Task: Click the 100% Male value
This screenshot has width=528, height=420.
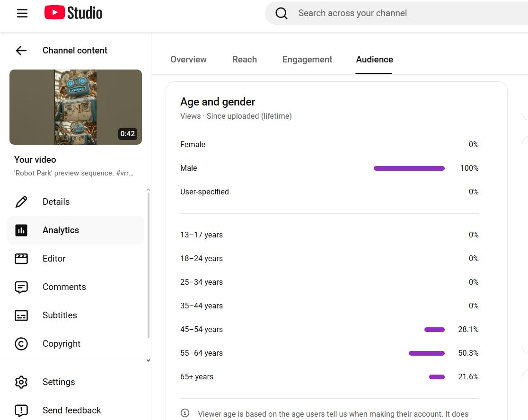Action: pyautogui.click(x=469, y=168)
